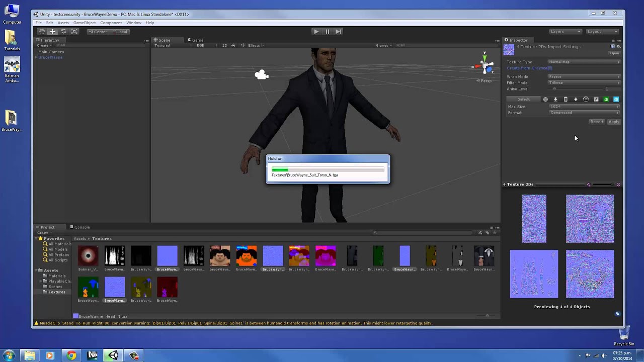Viewport: 644px width, 362px height.
Task: Expand the BruceWayne hierarchy object
Action: 36,57
